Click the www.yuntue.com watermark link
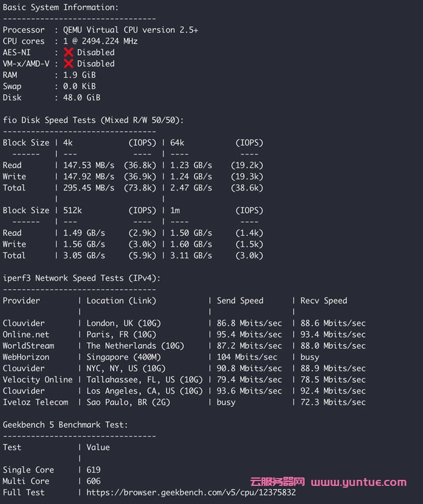Image resolution: width=423 pixels, height=504 pixels. click(358, 482)
